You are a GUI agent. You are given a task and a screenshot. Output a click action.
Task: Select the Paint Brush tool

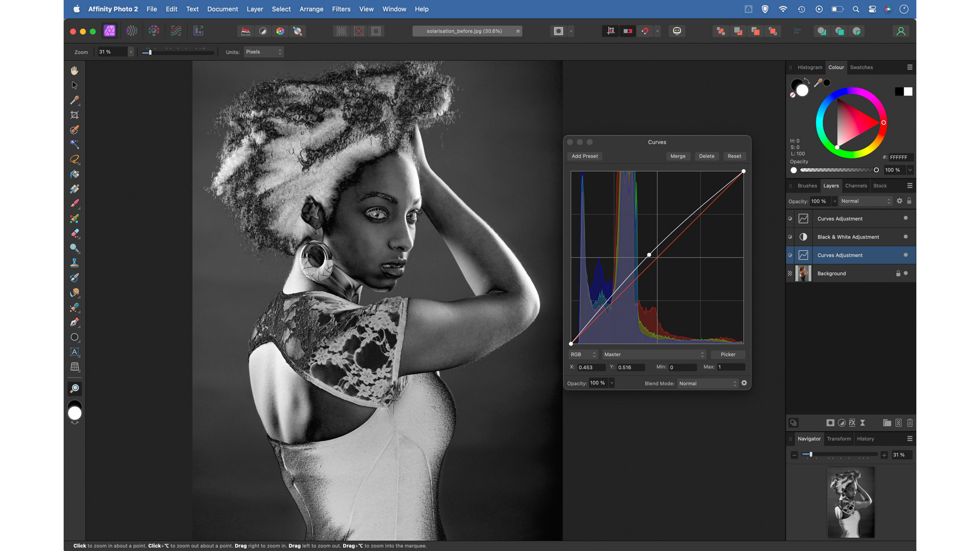point(74,204)
